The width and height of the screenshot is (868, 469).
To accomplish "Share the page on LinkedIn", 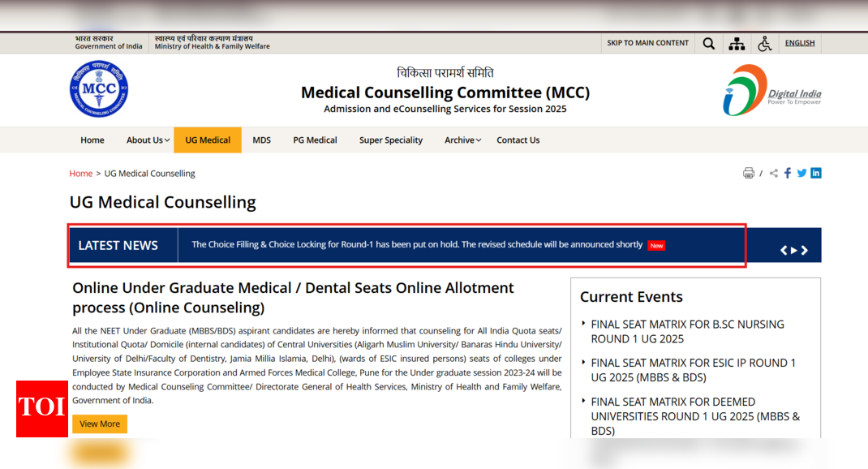I will pyautogui.click(x=816, y=174).
